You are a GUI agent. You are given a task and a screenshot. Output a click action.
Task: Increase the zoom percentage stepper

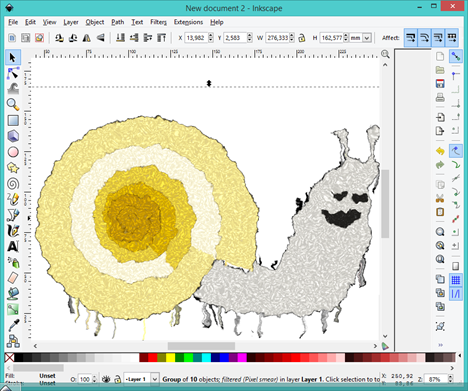click(x=451, y=377)
